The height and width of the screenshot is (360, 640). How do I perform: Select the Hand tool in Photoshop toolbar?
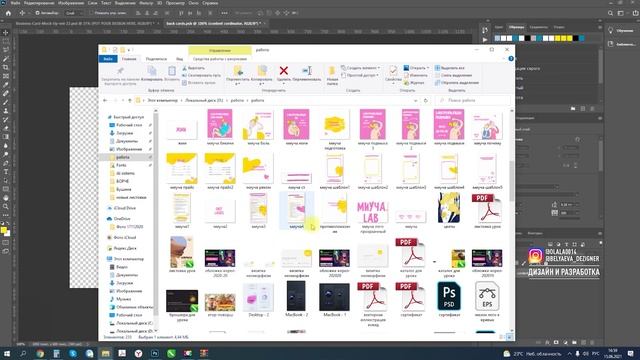(6, 198)
